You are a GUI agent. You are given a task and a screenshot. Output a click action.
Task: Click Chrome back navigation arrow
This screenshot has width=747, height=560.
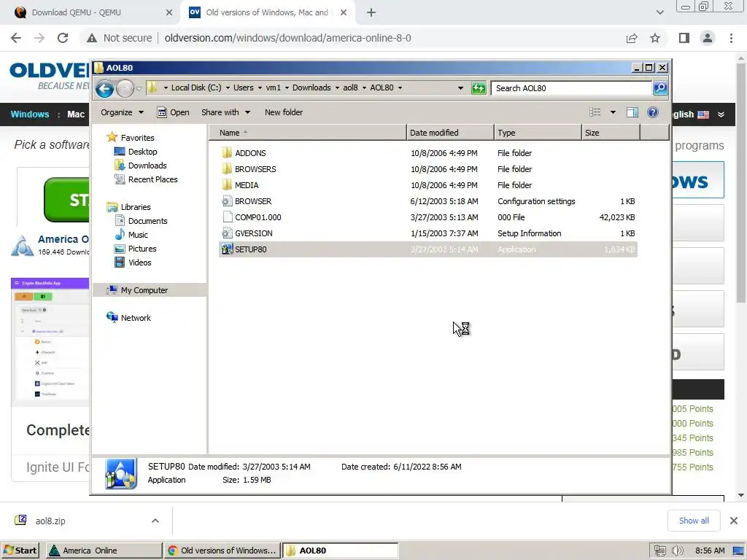16,38
